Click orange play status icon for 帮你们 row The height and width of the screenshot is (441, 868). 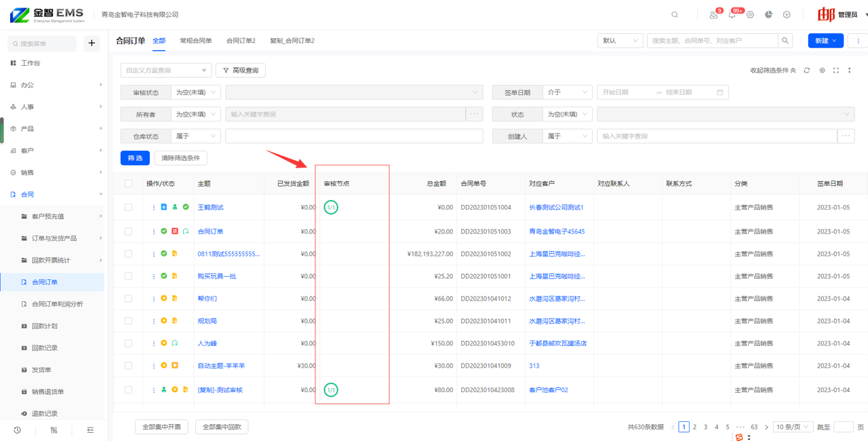click(163, 299)
